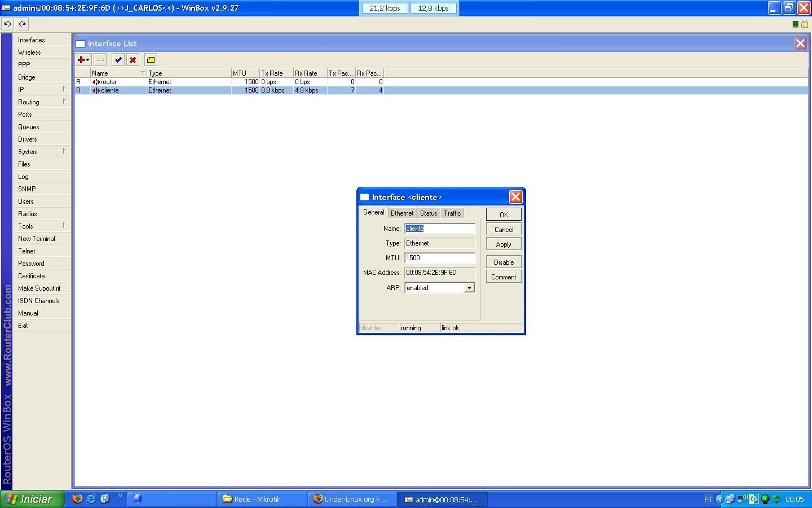Open the Log menu item

tap(42, 177)
